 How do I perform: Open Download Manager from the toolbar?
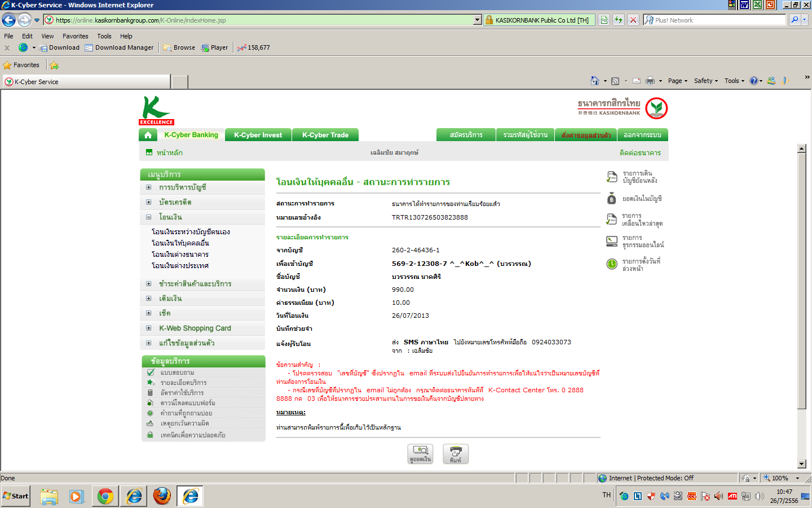pos(119,48)
